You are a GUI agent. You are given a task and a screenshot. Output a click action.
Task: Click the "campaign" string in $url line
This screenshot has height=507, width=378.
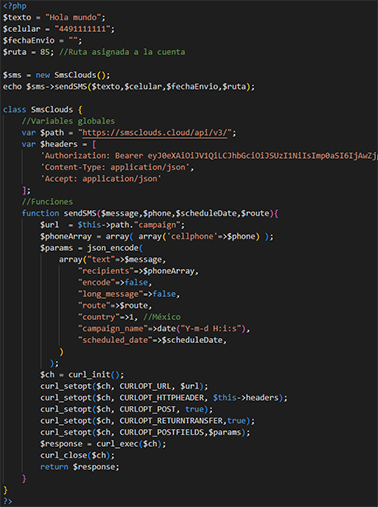point(157,225)
